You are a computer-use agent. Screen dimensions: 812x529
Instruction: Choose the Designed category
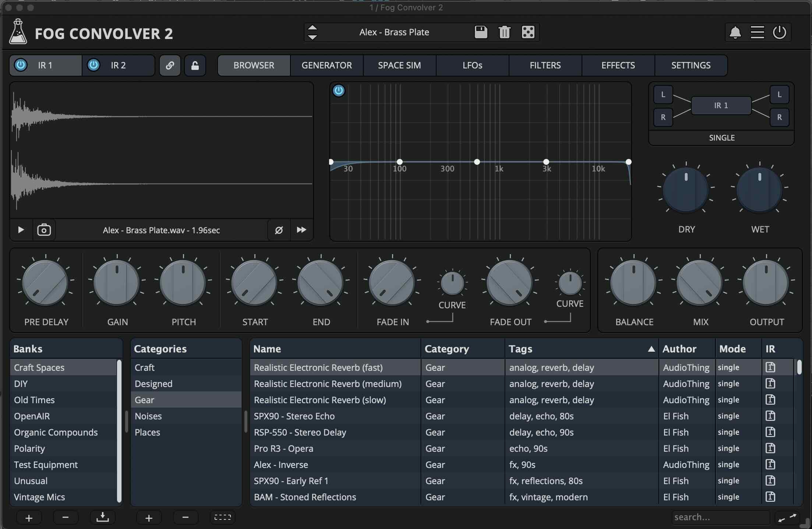coord(186,384)
